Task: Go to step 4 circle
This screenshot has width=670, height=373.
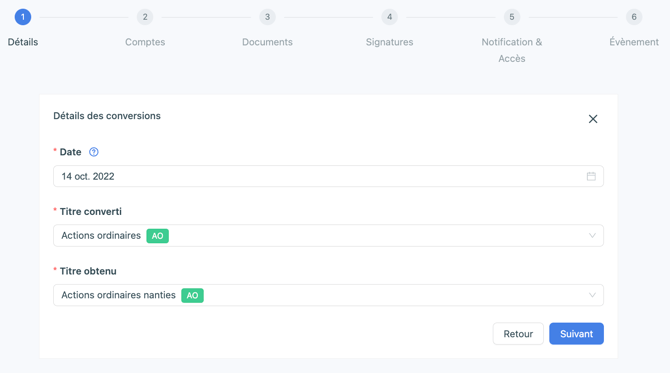Action: click(389, 17)
